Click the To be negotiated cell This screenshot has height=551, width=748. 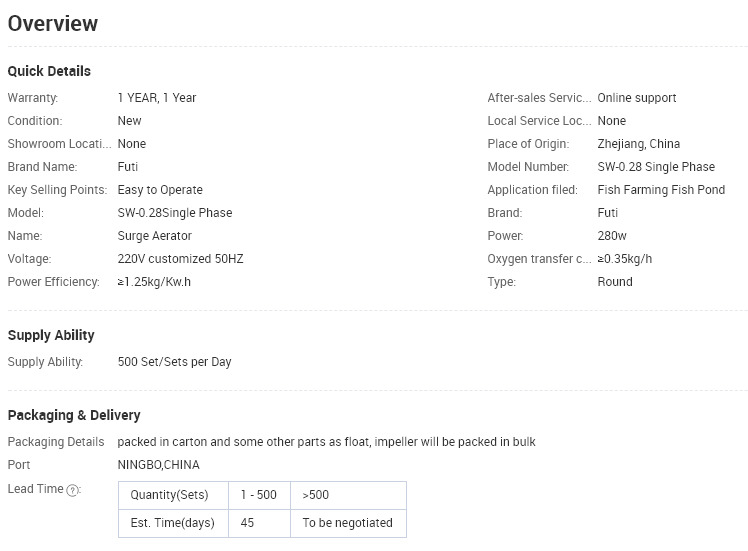coord(348,523)
